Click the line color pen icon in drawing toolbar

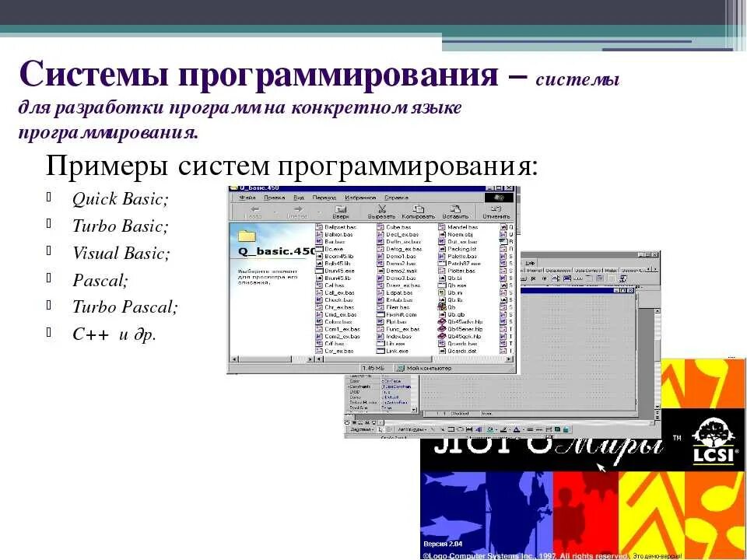[503, 429]
